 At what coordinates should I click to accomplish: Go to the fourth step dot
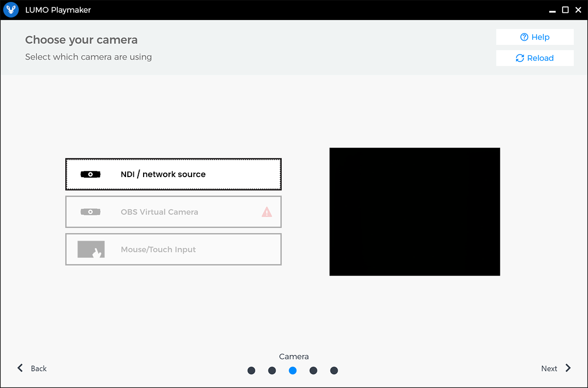(x=313, y=371)
